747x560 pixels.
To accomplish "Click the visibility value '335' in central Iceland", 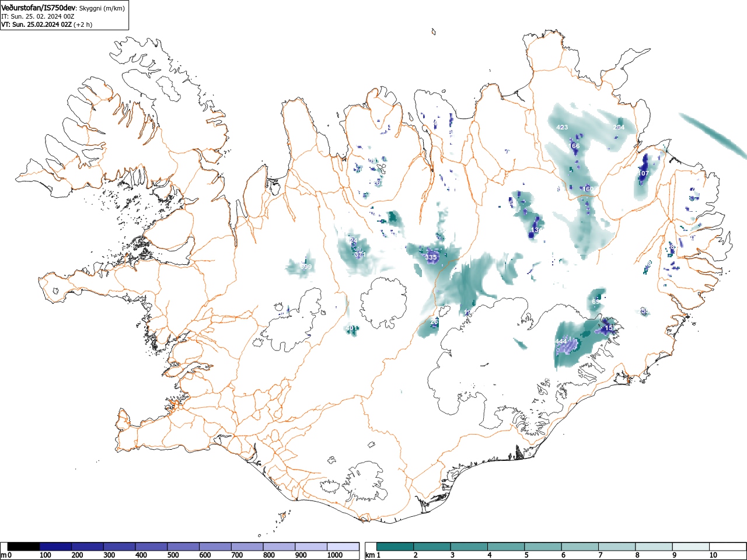I will click(x=431, y=257).
